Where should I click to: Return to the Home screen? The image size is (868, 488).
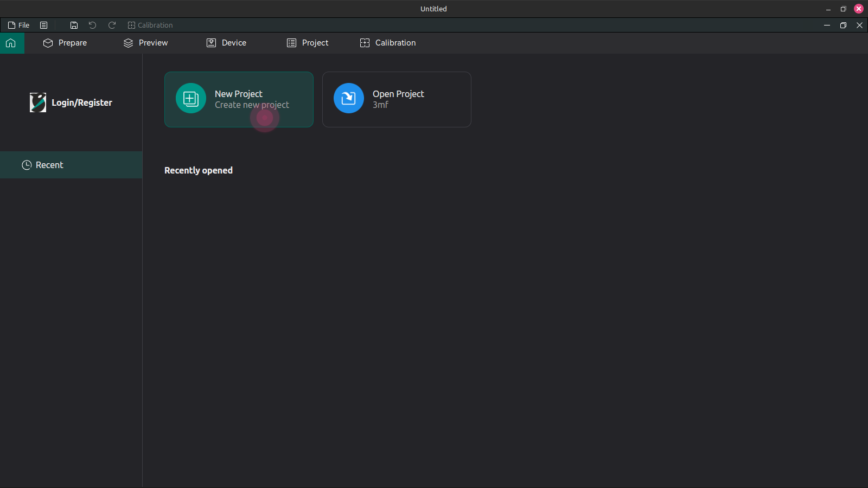[x=11, y=43]
